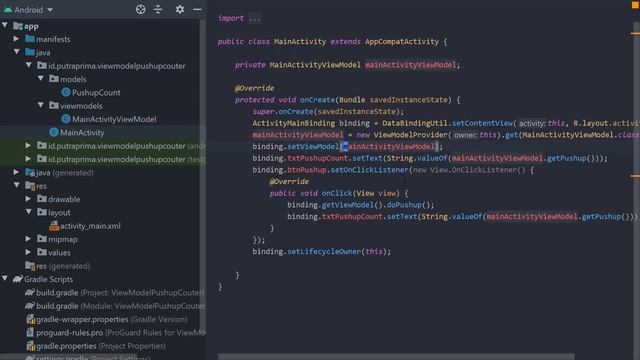This screenshot has width=640, height=360.
Task: Expand the folded import statement
Action: 254,18
